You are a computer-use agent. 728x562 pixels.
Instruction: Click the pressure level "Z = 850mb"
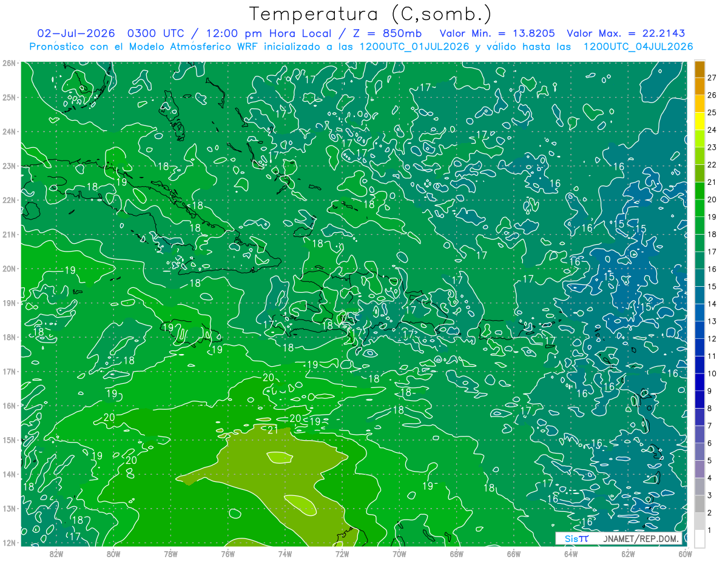pyautogui.click(x=387, y=33)
